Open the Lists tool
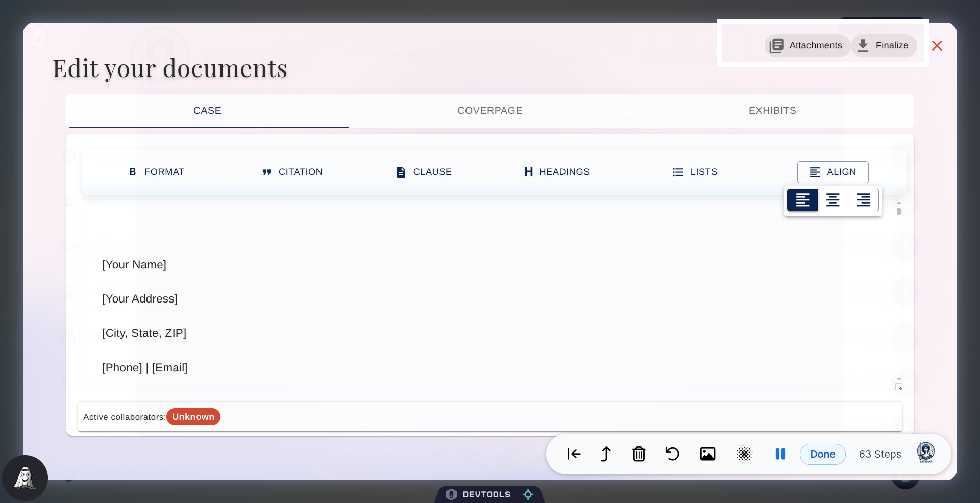Screen dimensions: 980x503 pyautogui.click(x=695, y=172)
